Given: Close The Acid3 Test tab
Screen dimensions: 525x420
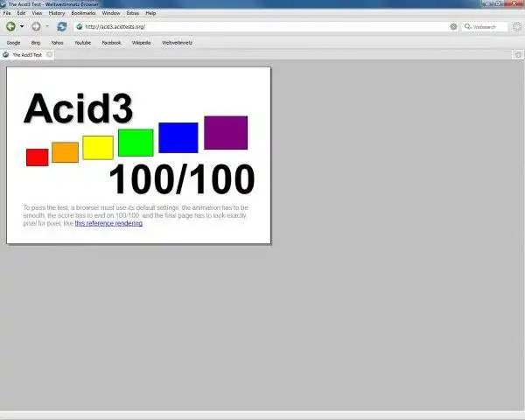Looking at the screenshot, I should coord(50,54).
